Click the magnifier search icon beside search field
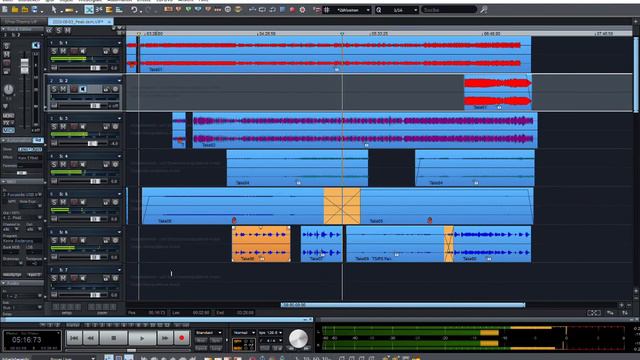 pos(484,9)
